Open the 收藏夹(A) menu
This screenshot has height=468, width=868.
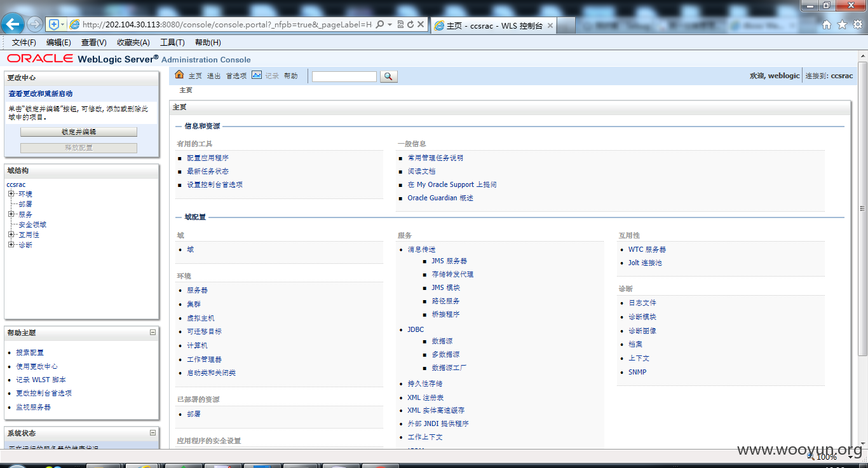tap(133, 43)
